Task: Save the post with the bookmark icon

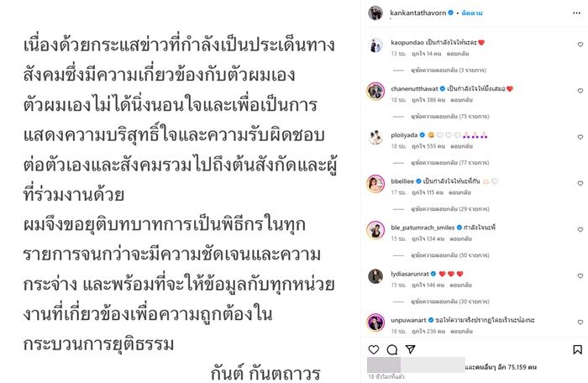Action: click(578, 349)
